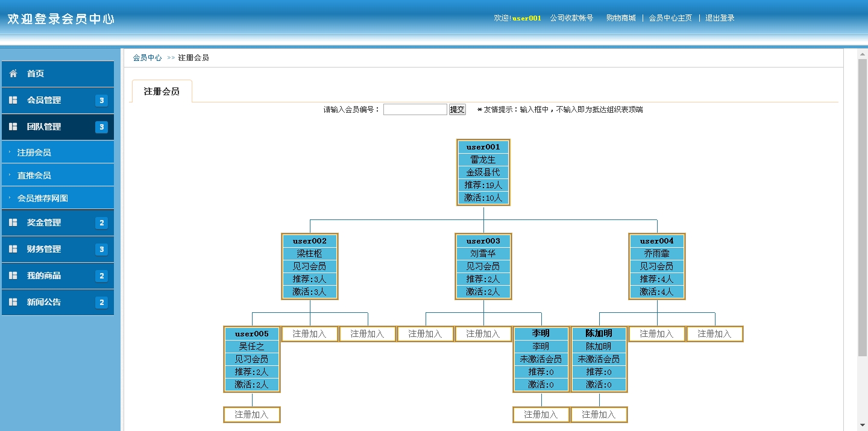Screen dimensions: 868x431
Task: Click the name 刘雪华 under user003
Action: [x=483, y=254]
